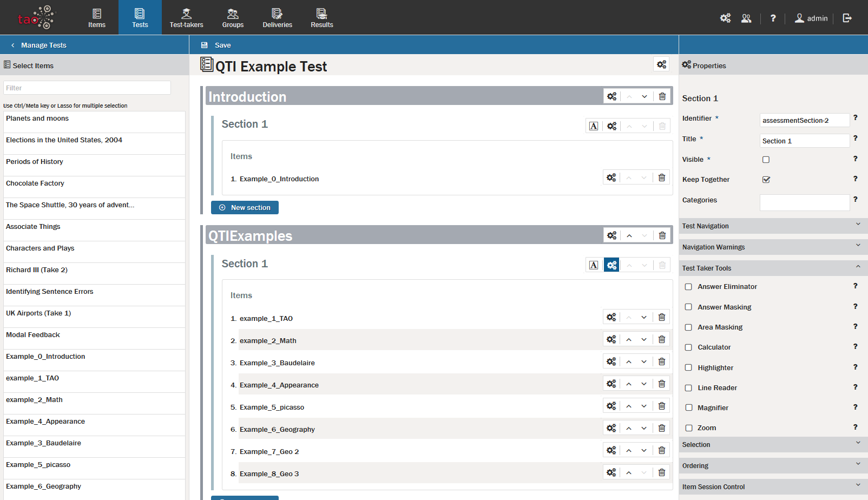Open rubric blocks for Introduction Section 1
The height and width of the screenshot is (500, 868).
tap(594, 126)
